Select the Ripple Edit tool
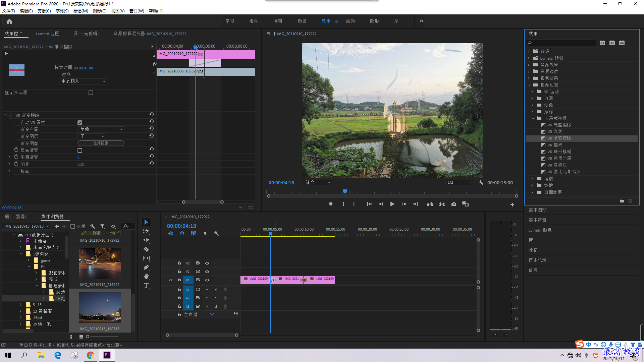 click(x=146, y=240)
